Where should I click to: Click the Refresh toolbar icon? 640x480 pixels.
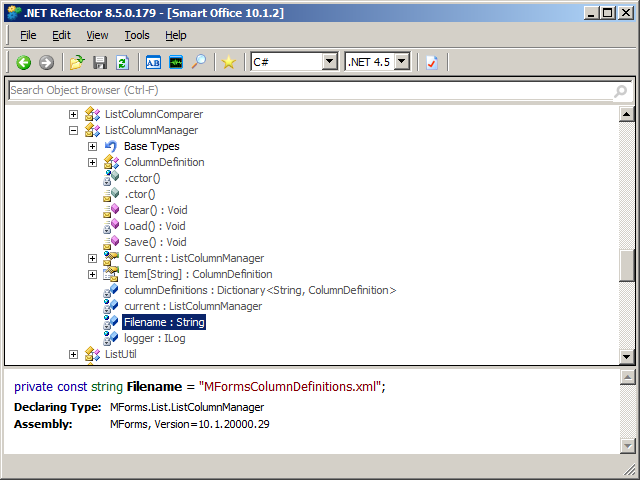(122, 62)
